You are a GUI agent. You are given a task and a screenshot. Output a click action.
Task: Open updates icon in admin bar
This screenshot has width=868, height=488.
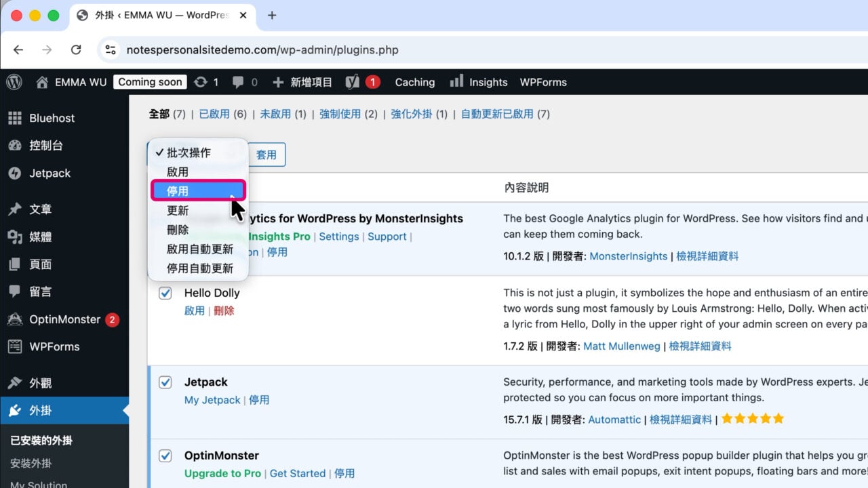(x=200, y=82)
